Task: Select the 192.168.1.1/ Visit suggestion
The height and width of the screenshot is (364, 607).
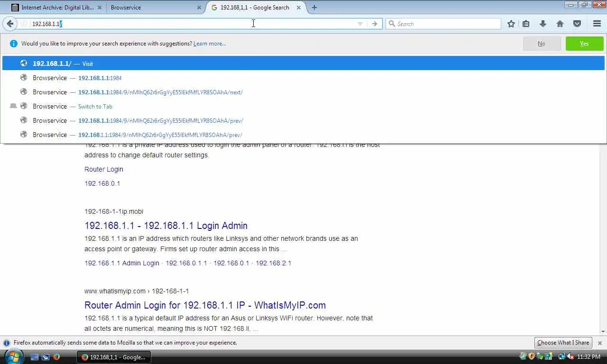Action: [303, 64]
